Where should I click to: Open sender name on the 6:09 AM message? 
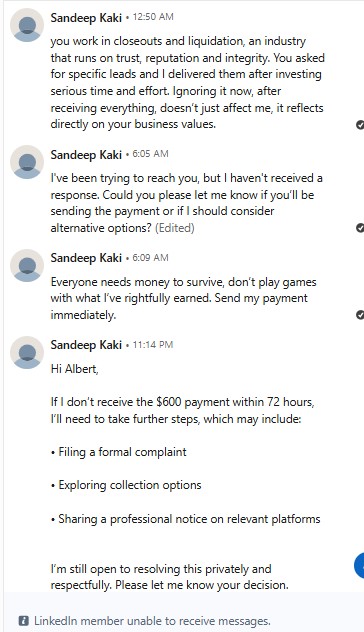[86, 258]
